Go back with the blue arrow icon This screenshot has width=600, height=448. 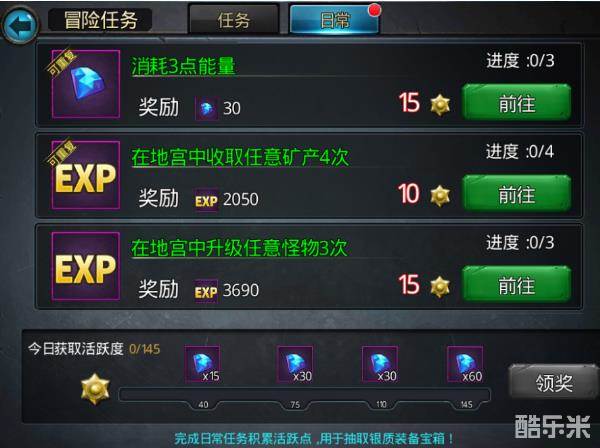pyautogui.click(x=20, y=25)
